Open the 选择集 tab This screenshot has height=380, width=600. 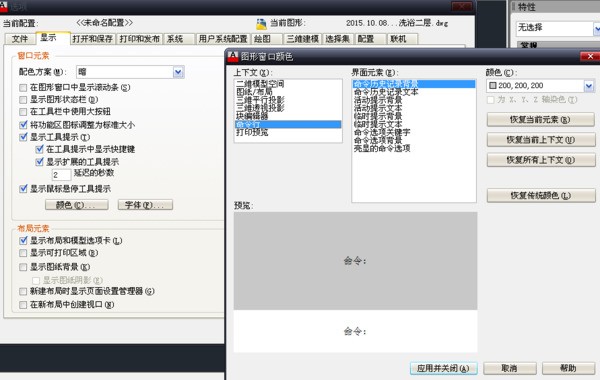point(338,39)
